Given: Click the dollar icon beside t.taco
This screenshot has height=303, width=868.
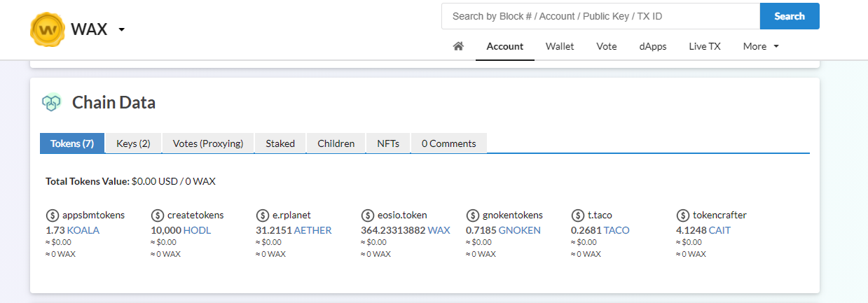Looking at the screenshot, I should (577, 215).
